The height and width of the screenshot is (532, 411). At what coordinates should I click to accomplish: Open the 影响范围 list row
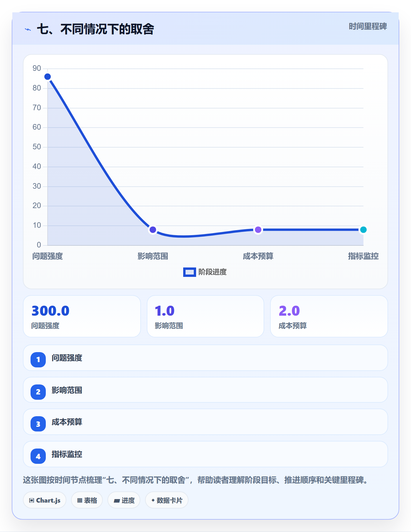click(x=206, y=390)
